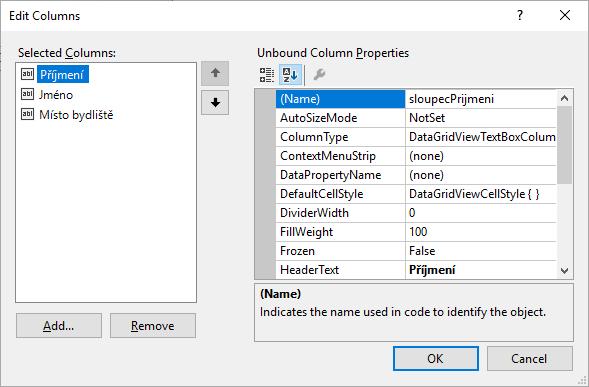Viewport: 589px width, 387px height.
Task: Select the Příjmení column in list
Action: 62,74
